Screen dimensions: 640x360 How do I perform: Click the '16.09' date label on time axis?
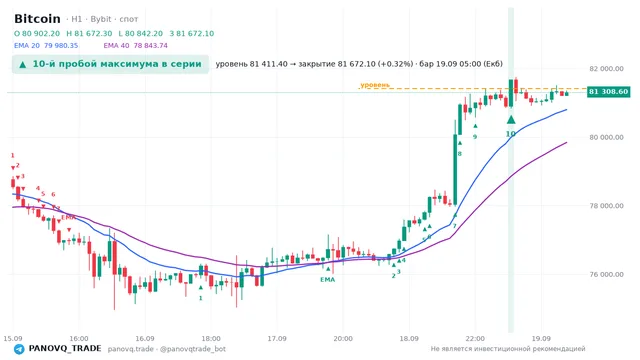tap(144, 338)
